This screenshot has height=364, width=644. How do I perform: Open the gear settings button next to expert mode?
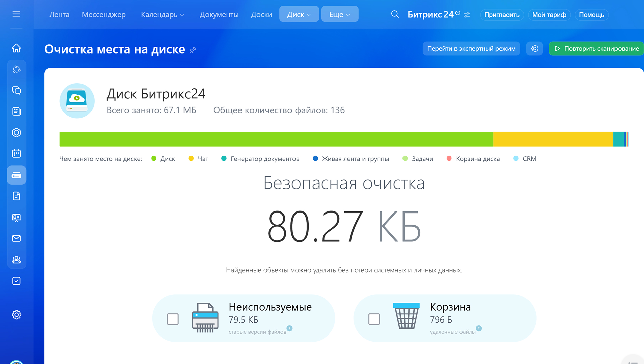[534, 49]
